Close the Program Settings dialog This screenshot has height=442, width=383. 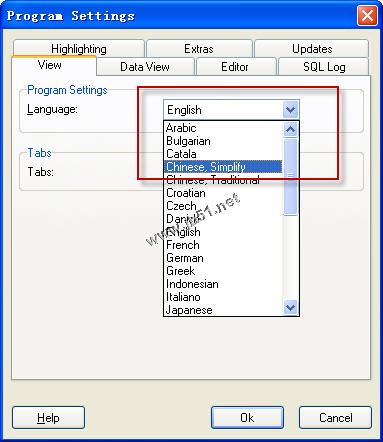[367, 15]
